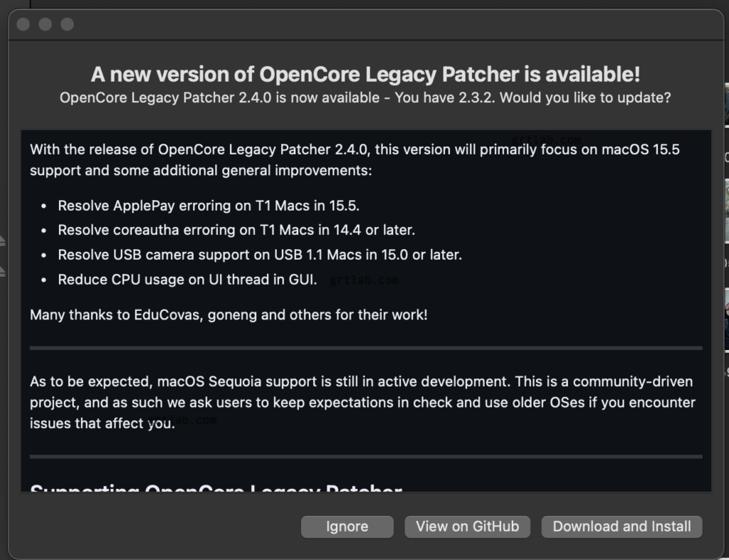Viewport: 729px width, 560px height.
Task: Click the macOS Sequoia support paragraph
Action: pyautogui.click(x=362, y=403)
